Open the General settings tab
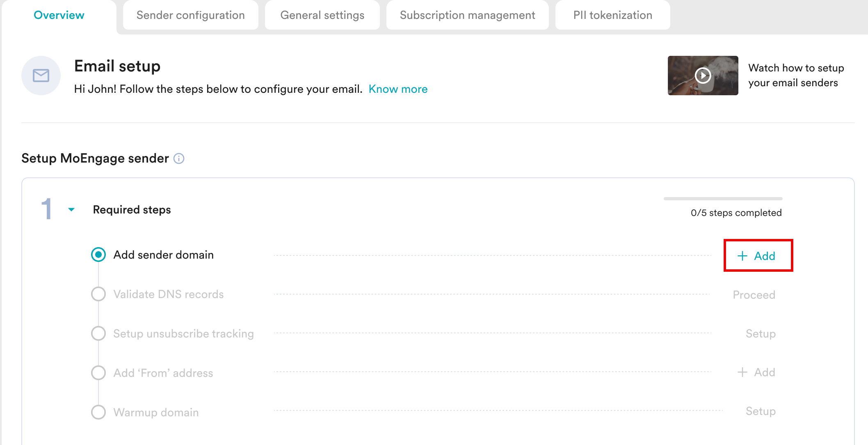This screenshot has height=445, width=868. point(322,15)
